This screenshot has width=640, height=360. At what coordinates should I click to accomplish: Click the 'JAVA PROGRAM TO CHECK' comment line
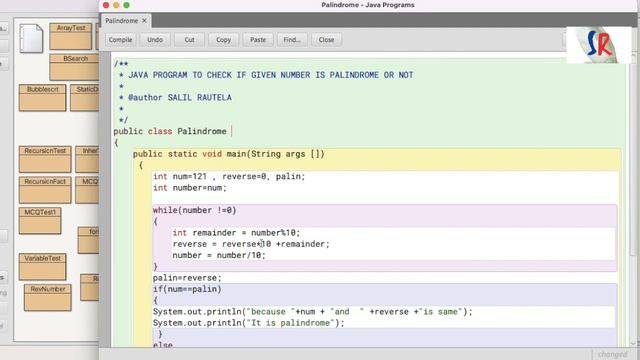click(x=271, y=75)
